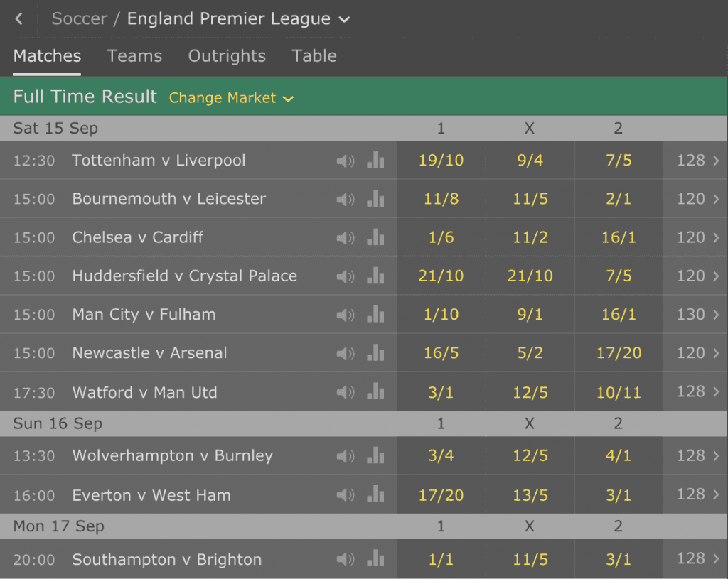The width and height of the screenshot is (728, 579).
Task: Select 17/20 odds for Arsenal win
Action: (619, 352)
